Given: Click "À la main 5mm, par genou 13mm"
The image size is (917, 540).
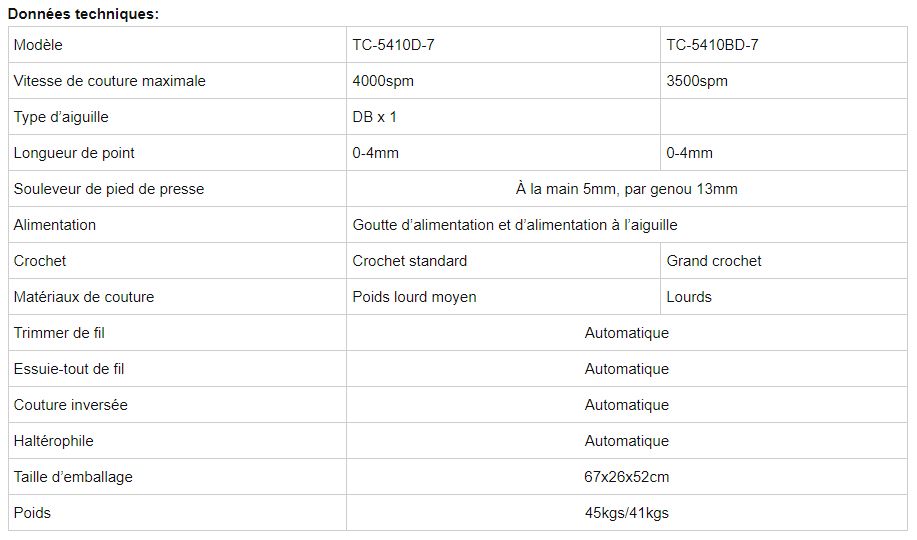Looking at the screenshot, I should click(x=626, y=189).
